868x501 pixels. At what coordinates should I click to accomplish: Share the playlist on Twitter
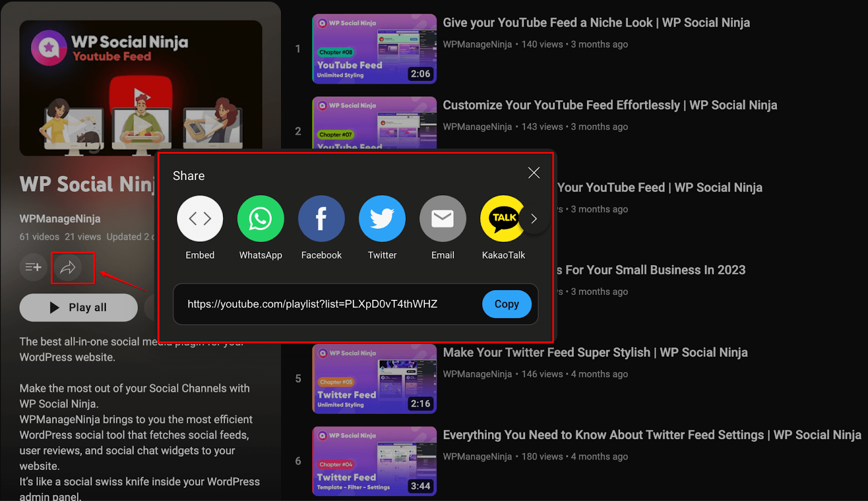pos(382,219)
